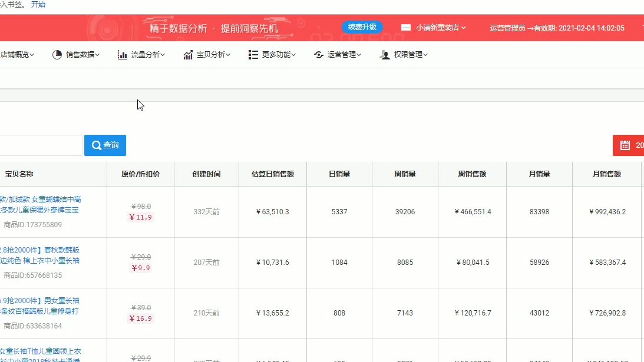Open the 更多功能 menu
The height and width of the screenshot is (362, 644).
[279, 55]
